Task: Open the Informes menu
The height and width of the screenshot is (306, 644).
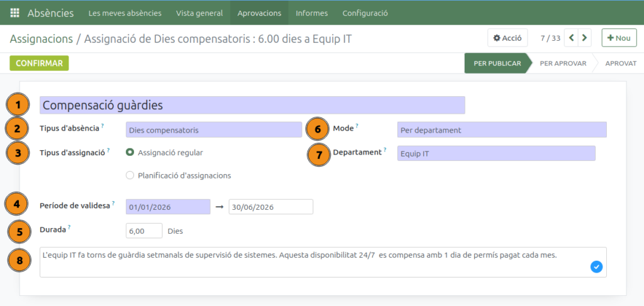Action: (311, 13)
